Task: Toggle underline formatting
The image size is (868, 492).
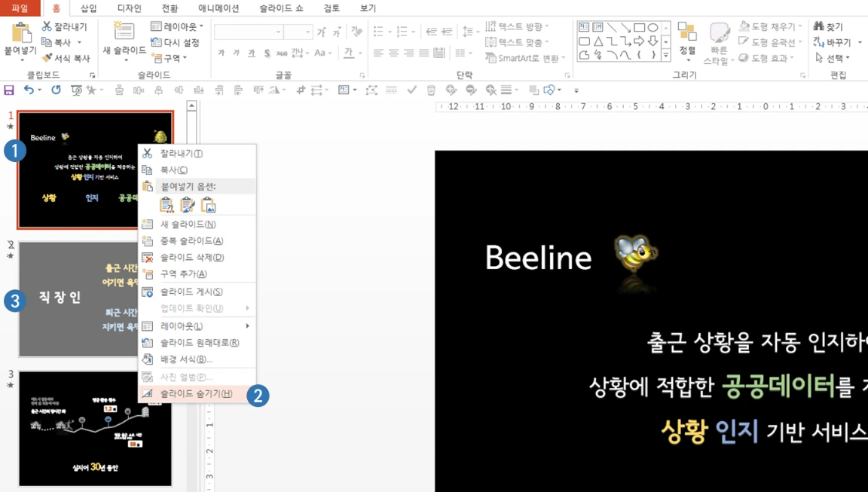Action: point(252,53)
